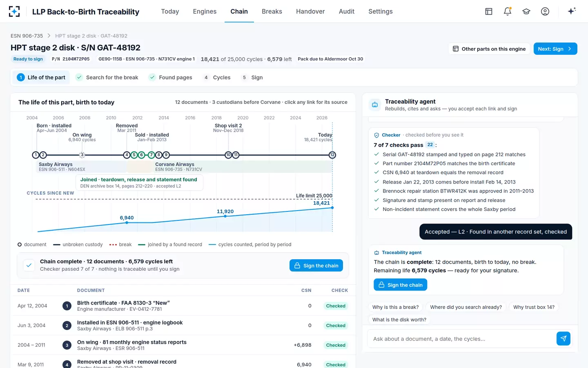The width and height of the screenshot is (588, 368).
Task: Click the chain complete checkmark box
Action: tap(29, 265)
